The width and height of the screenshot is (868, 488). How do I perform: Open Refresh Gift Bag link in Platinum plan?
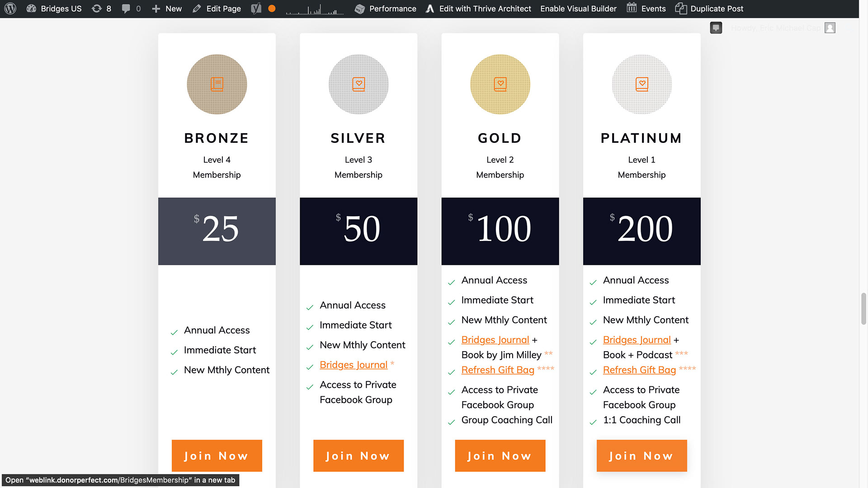pyautogui.click(x=640, y=370)
